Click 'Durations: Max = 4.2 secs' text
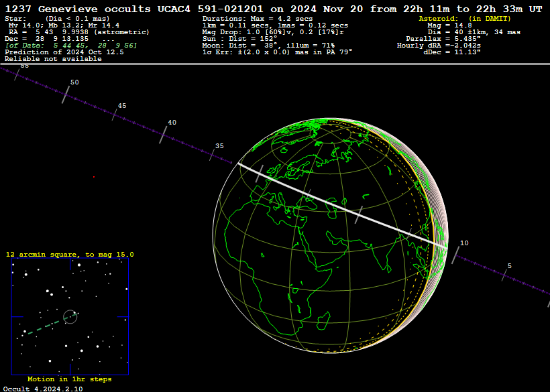 pos(258,19)
